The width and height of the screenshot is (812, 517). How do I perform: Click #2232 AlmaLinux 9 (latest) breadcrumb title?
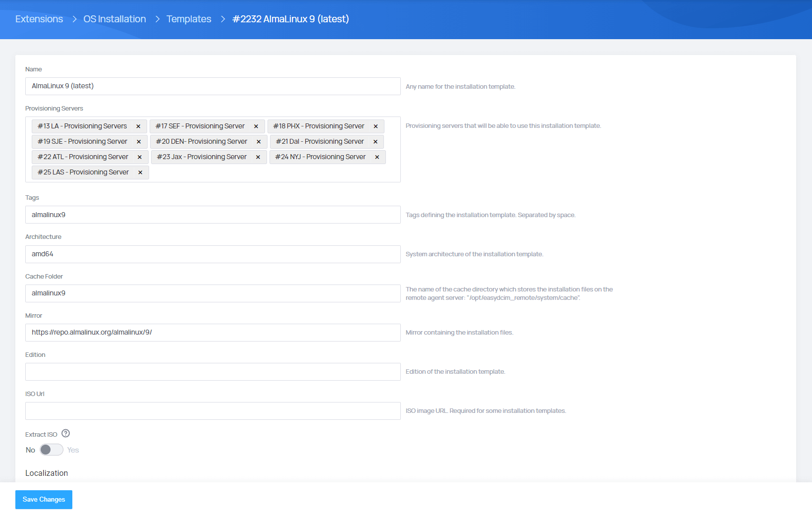(x=291, y=19)
